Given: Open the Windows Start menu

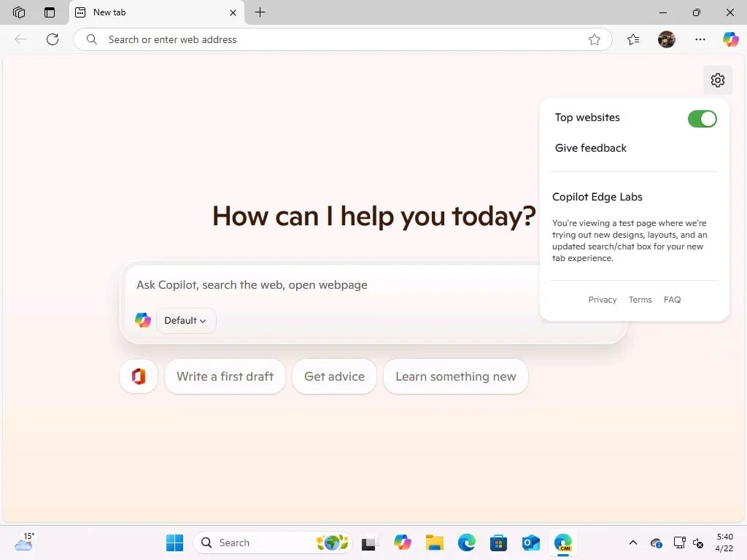Looking at the screenshot, I should click(x=175, y=542).
